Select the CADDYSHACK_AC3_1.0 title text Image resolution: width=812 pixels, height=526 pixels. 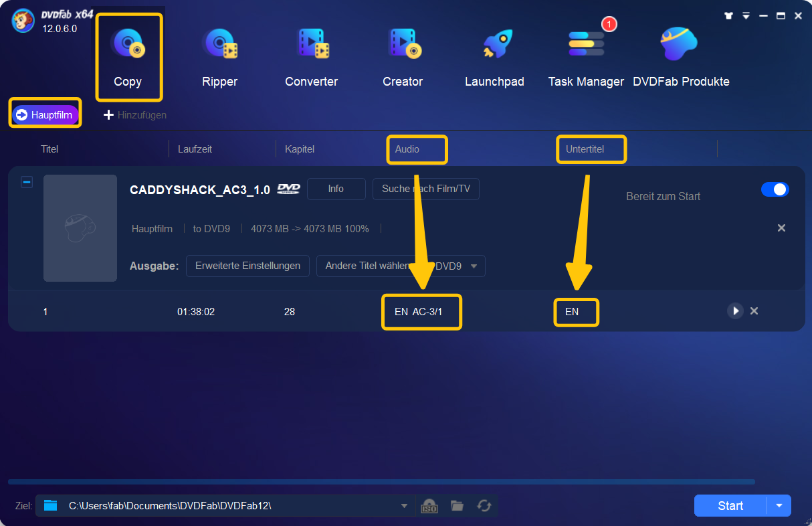click(200, 190)
